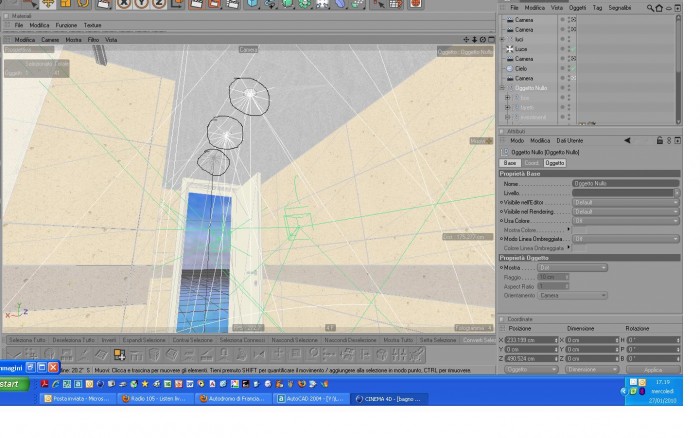Collapse the Oggetto Nullo tree node
Viewport: 700px width, 438px height.
502,88
